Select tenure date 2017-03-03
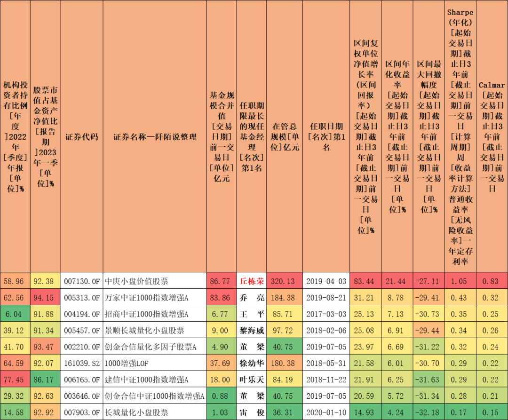The height and width of the screenshot is (420, 508). tap(326, 314)
